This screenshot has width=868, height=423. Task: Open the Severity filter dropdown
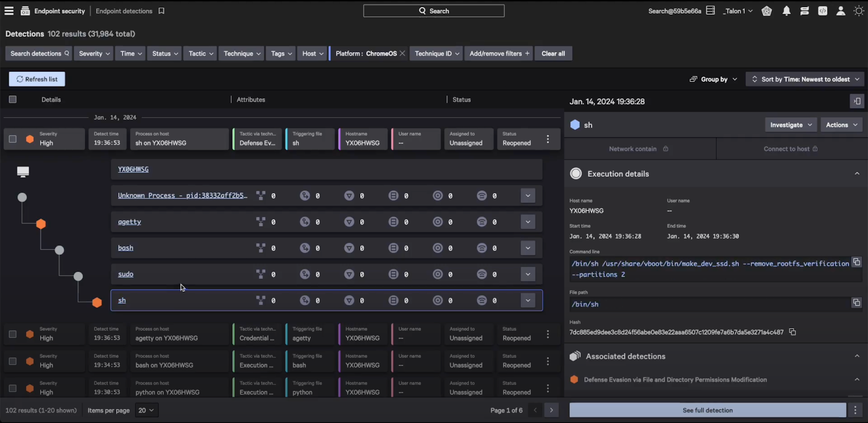94,54
